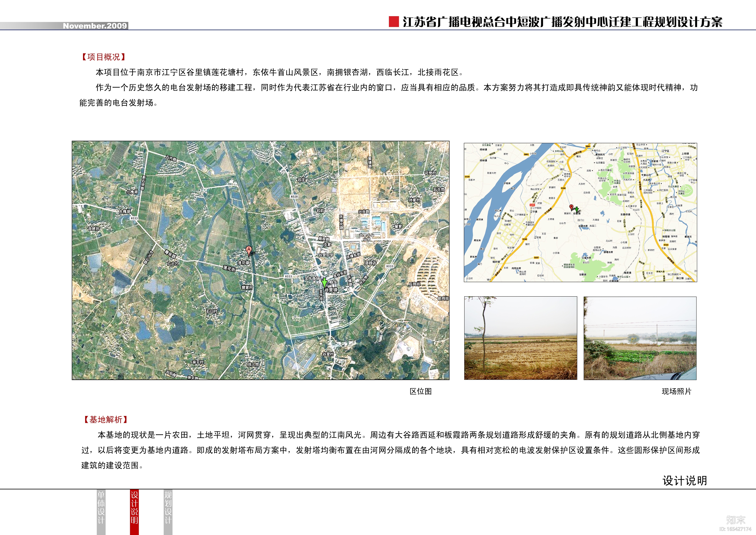Click the 兴谷路 road label
The height and width of the screenshot is (535, 756).
point(364,212)
